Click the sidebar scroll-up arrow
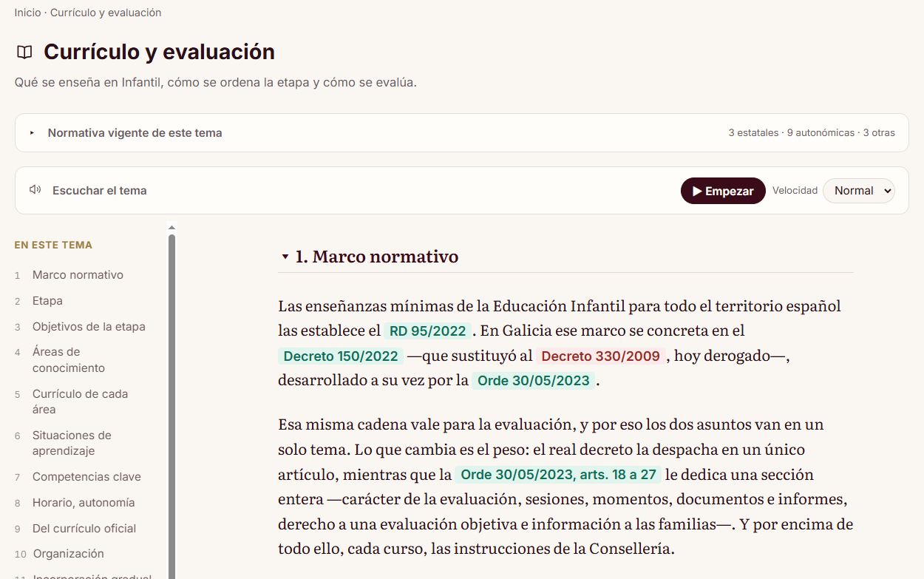The width and height of the screenshot is (924, 579). pos(172,228)
